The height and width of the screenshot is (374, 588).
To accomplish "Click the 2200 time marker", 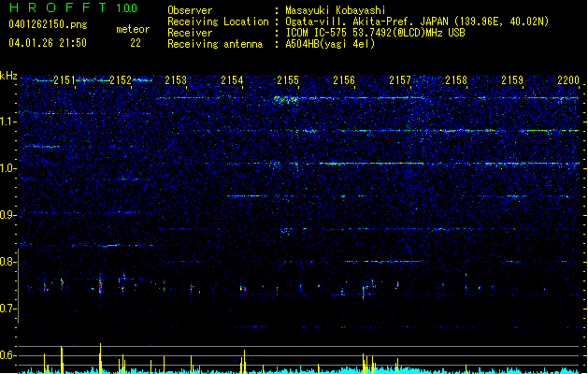I will tap(568, 80).
